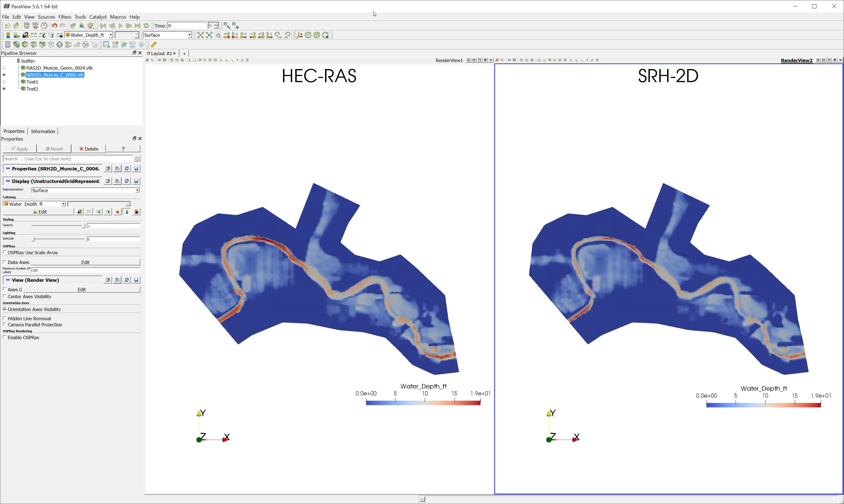
Task: Click the Reset Camera icon
Action: (x=200, y=35)
